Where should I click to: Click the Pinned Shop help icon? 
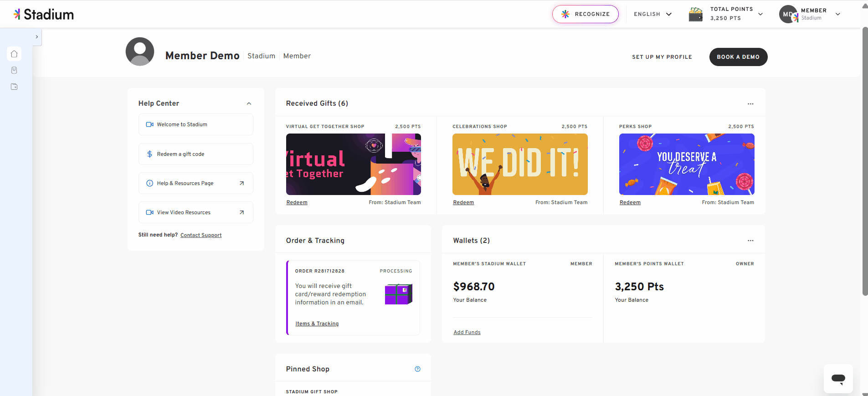pos(417,369)
